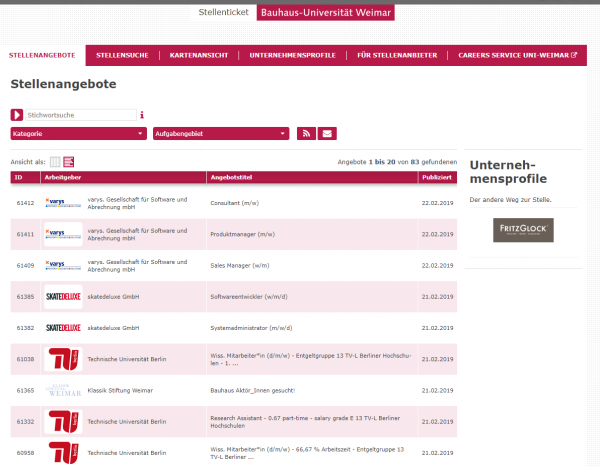Select the Stellenangebote tab
This screenshot has width=600, height=467.
pos(42,56)
